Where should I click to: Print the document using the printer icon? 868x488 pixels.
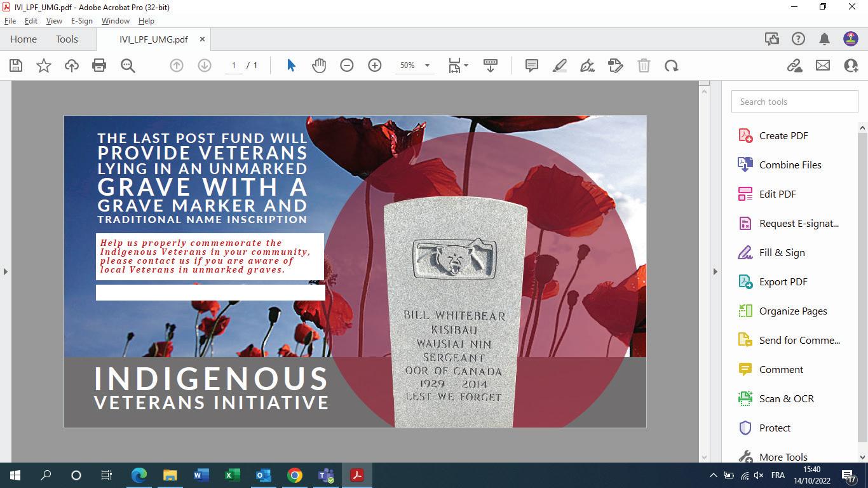99,65
